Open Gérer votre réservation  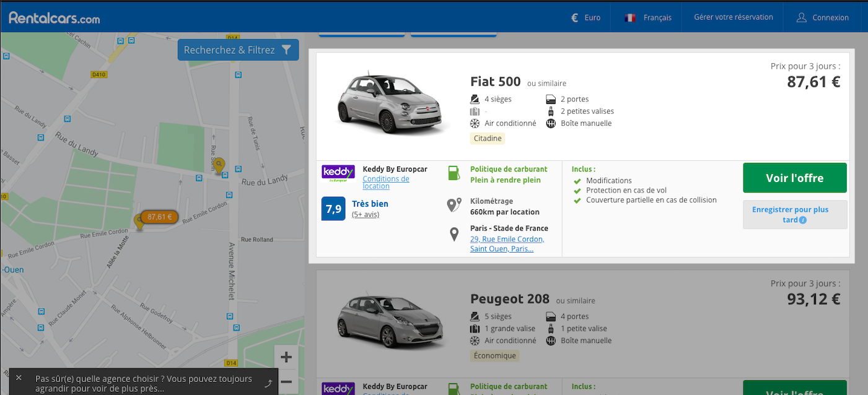[x=734, y=17]
